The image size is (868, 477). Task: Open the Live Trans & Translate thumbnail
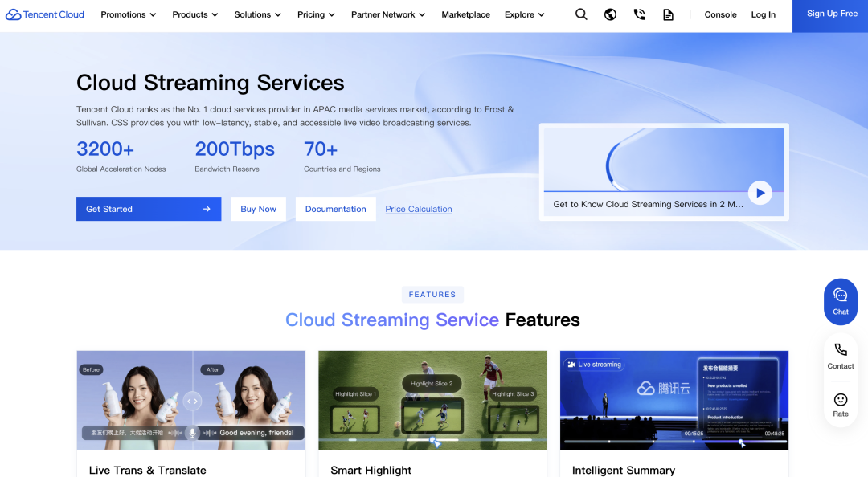[x=191, y=400]
